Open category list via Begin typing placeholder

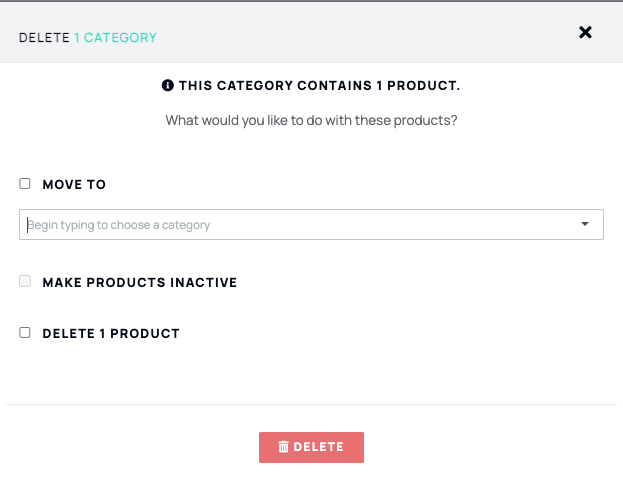[118, 225]
